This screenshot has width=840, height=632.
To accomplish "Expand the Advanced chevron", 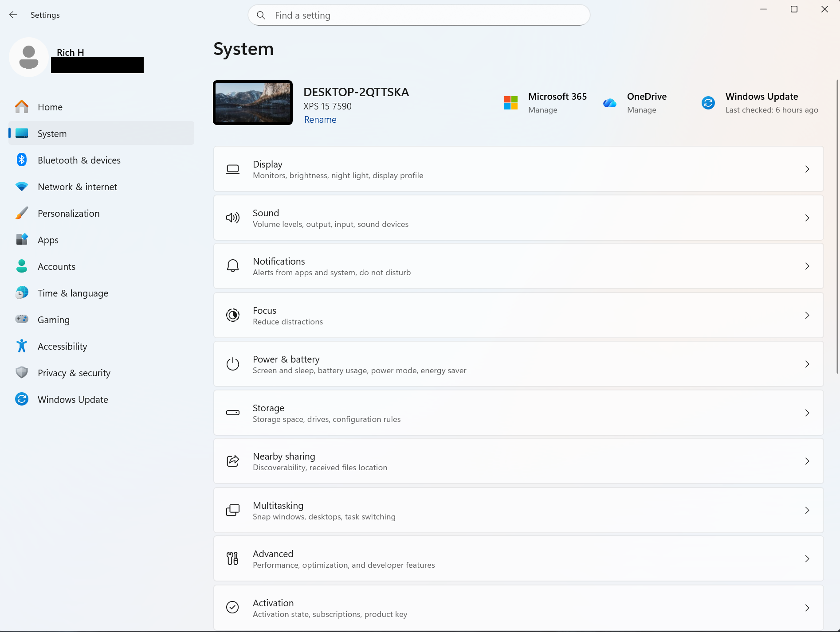I will (x=807, y=558).
